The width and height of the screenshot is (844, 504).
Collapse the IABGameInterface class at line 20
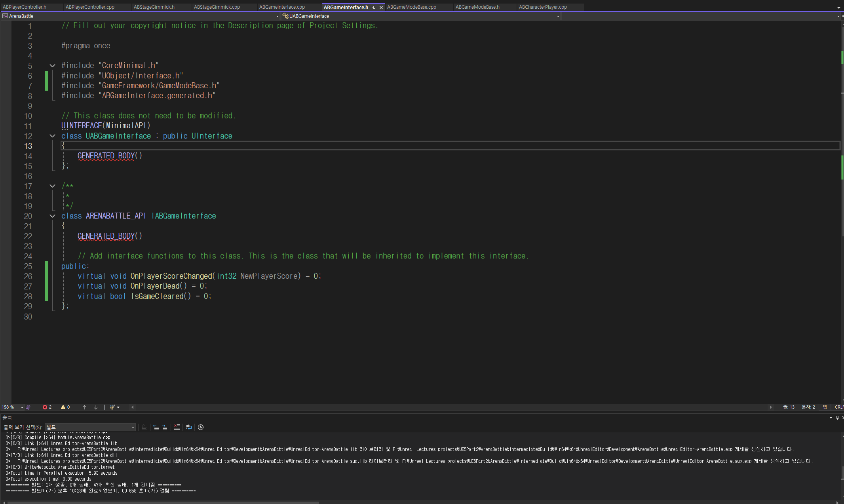pos(52,216)
